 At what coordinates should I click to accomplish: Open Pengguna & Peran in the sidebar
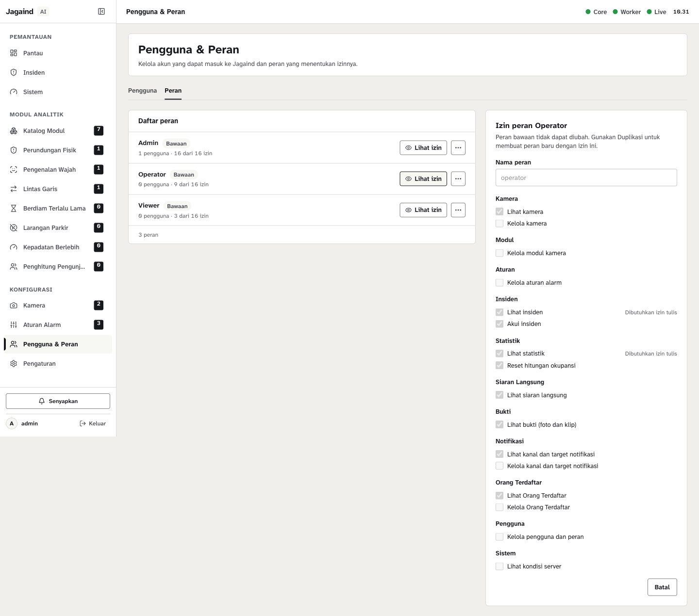pyautogui.click(x=58, y=344)
